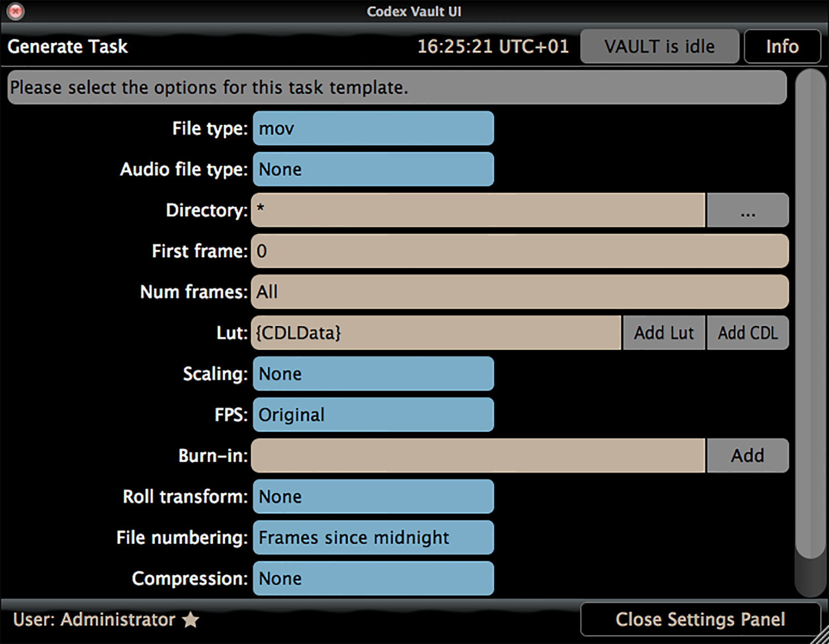
Task: Click the window resize grip corner
Action: 821,636
